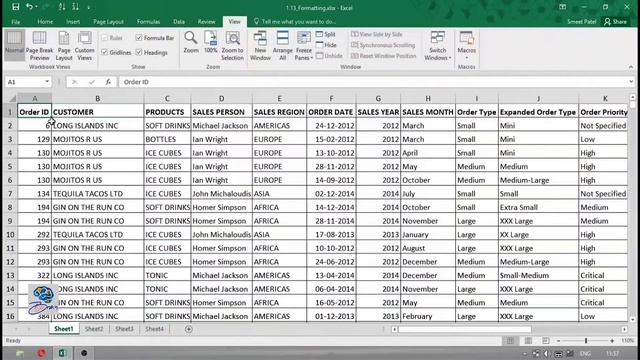
Task: Click the Select All corner triangle
Action: (x=12, y=98)
